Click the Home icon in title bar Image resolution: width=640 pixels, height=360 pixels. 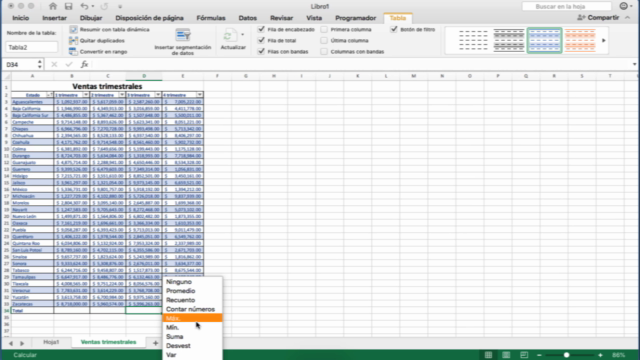coord(53,6)
